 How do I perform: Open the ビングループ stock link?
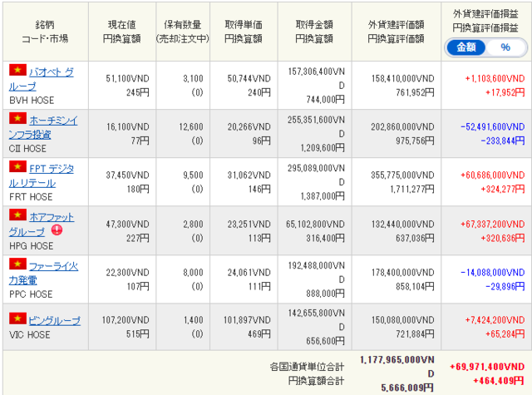(55, 321)
